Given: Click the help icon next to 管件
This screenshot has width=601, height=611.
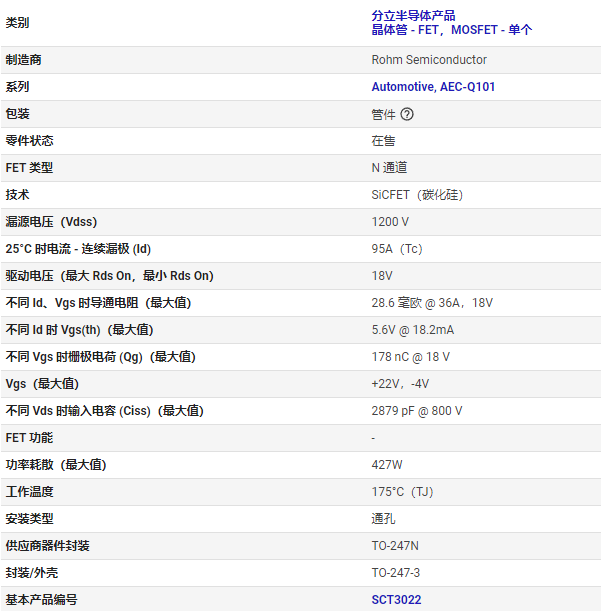Looking at the screenshot, I should coord(407,114).
